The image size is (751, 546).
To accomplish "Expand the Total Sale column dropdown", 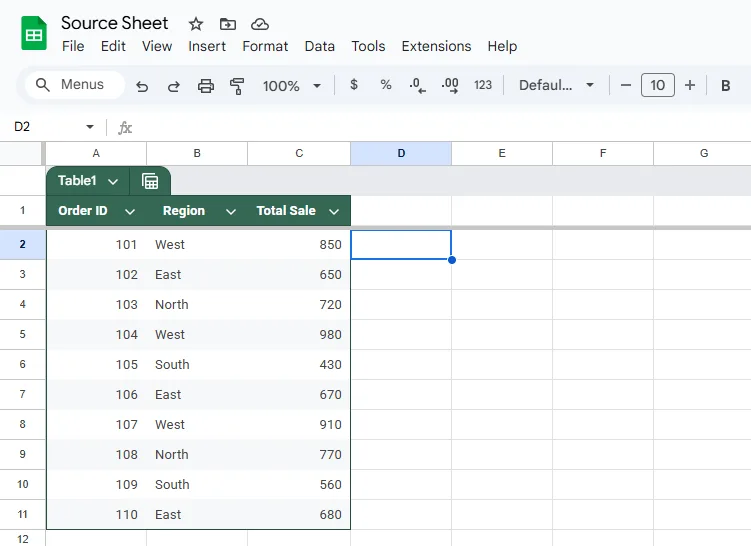I will [334, 211].
